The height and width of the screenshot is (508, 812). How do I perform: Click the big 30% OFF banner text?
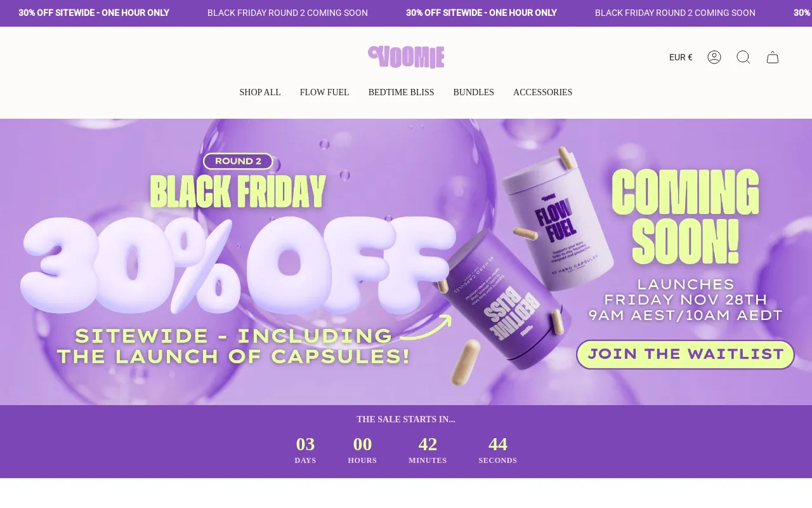[238, 265]
